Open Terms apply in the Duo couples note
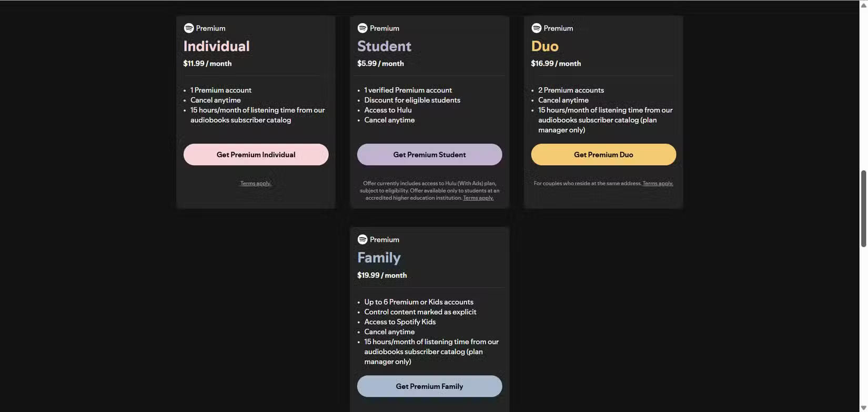Screen dimensions: 868x412 click(658, 183)
